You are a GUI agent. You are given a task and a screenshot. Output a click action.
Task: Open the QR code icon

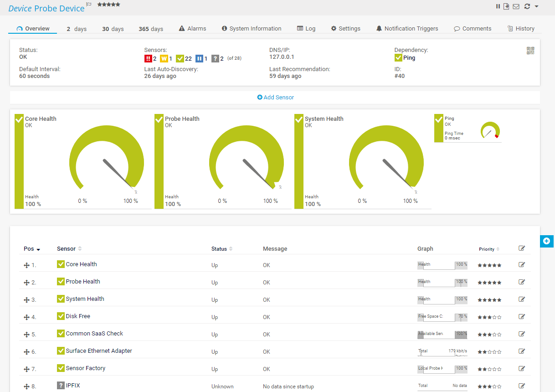(530, 51)
